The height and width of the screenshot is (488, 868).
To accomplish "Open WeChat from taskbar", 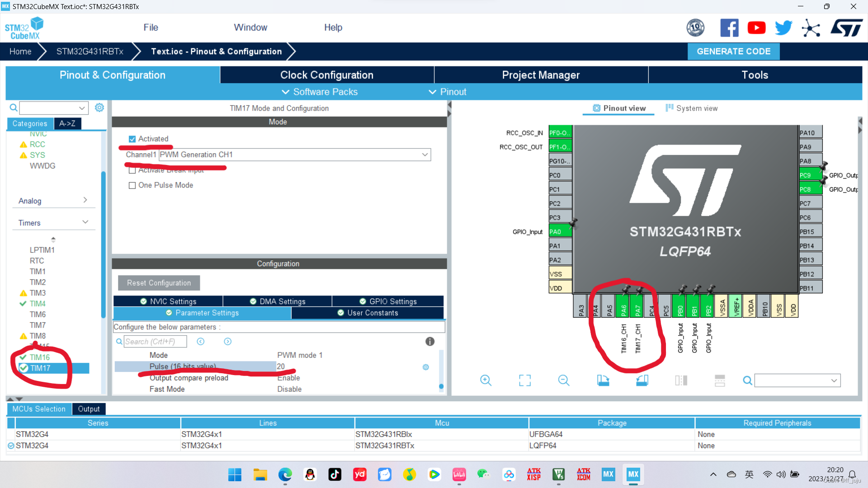I will click(483, 474).
